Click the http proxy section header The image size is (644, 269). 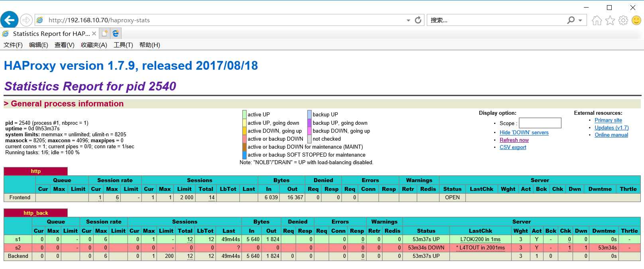(x=36, y=171)
